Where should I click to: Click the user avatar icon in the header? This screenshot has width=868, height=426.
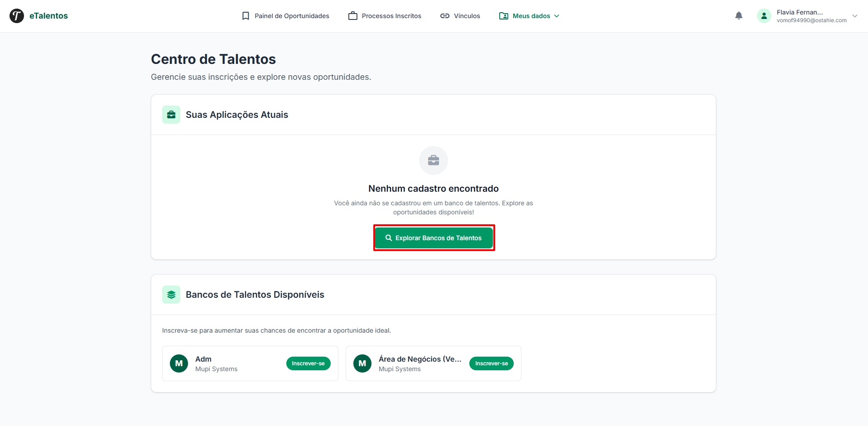click(764, 15)
